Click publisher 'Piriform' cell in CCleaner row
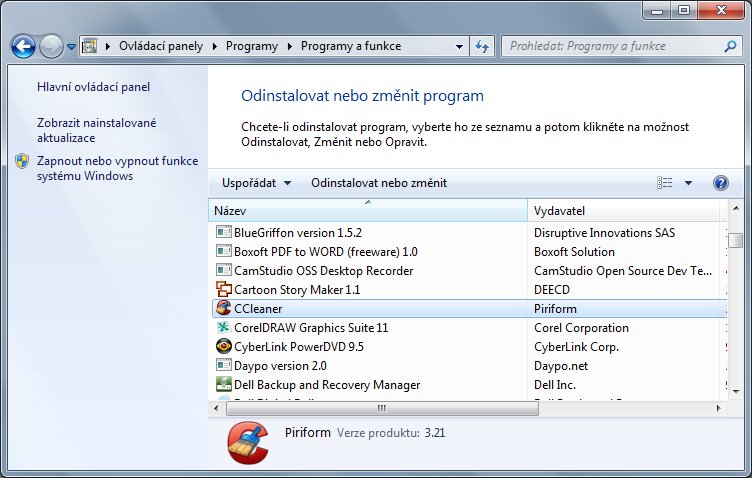752x478 pixels. [x=555, y=309]
